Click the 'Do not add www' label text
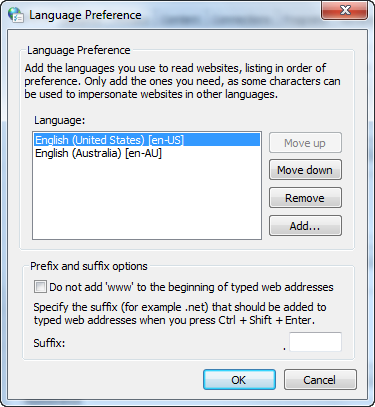This screenshot has width=375, height=407. coord(191,287)
